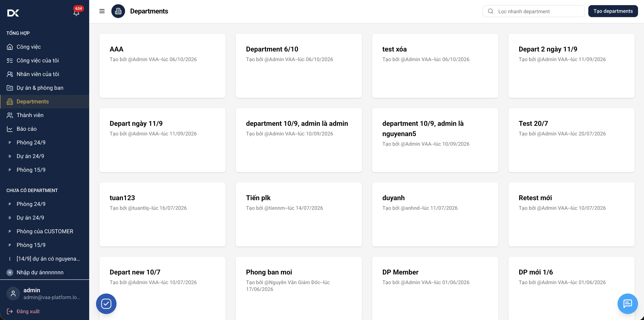
Task: Click the Departments building icon in the header
Action: click(x=118, y=11)
